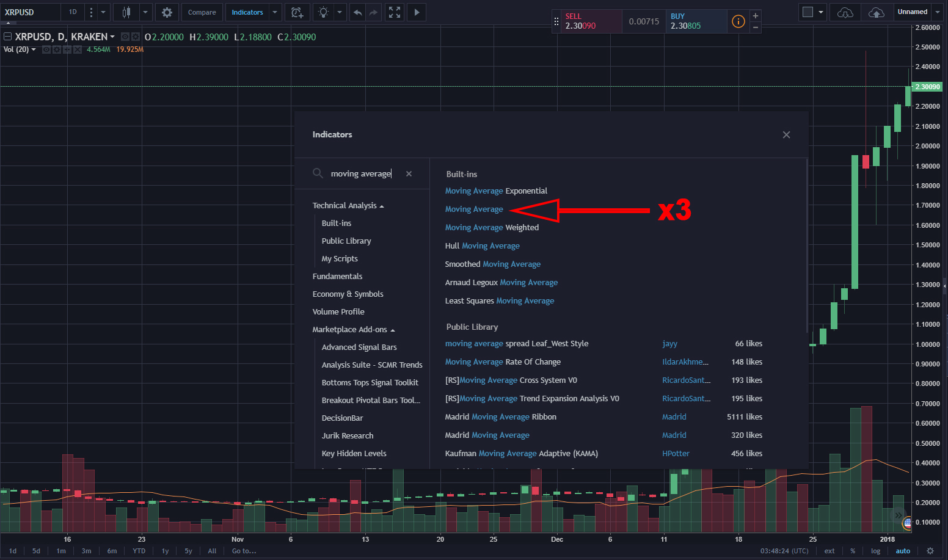Viewport: 948px width, 560px height.
Task: Open XRPUSD series settings gear
Action: (x=136, y=37)
